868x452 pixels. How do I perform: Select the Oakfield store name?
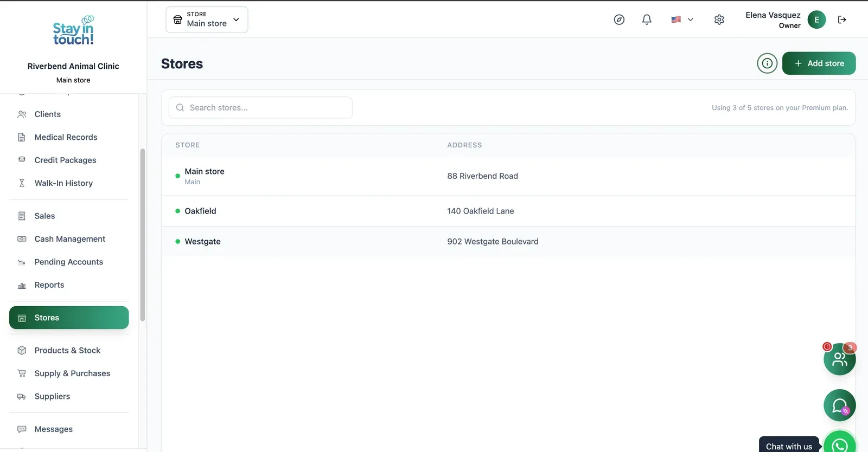coord(200,211)
